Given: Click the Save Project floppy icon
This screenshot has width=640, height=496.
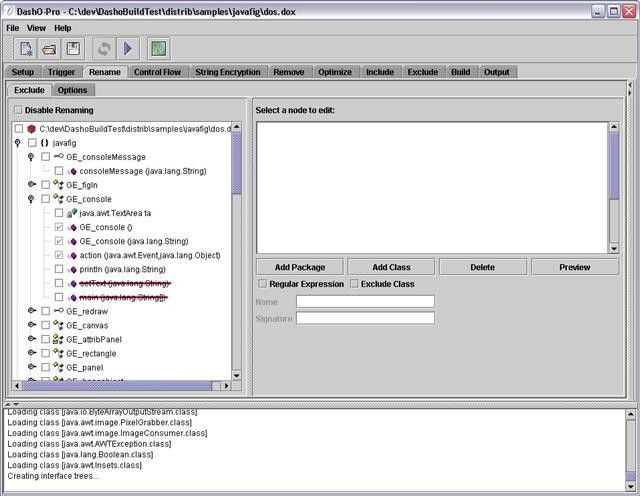Looking at the screenshot, I should (x=73, y=49).
